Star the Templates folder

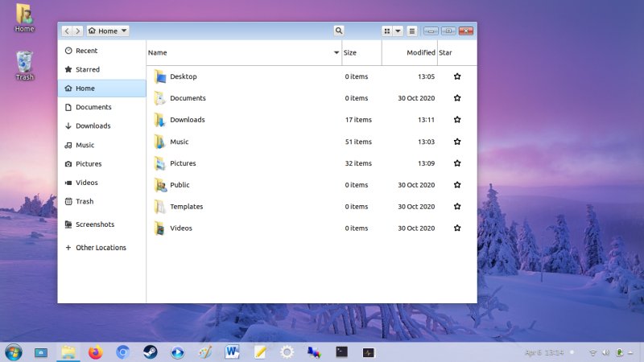coord(457,207)
